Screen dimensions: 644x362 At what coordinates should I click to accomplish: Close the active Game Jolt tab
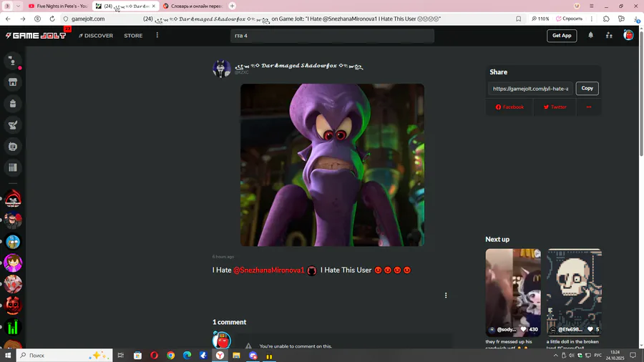pos(154,6)
